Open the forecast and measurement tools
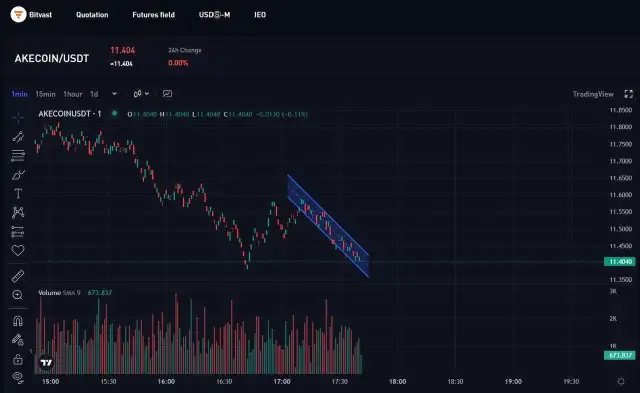The height and width of the screenshot is (393, 640). click(18, 231)
